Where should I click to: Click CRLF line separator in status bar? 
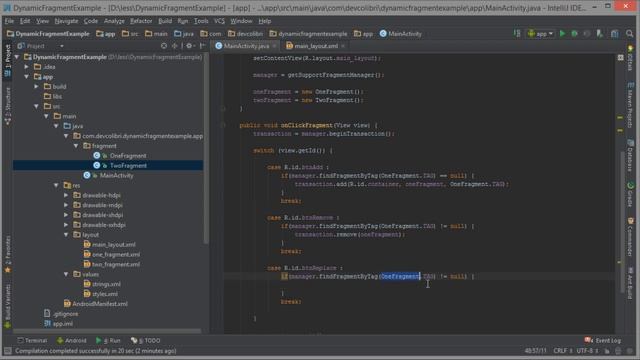[562, 351]
